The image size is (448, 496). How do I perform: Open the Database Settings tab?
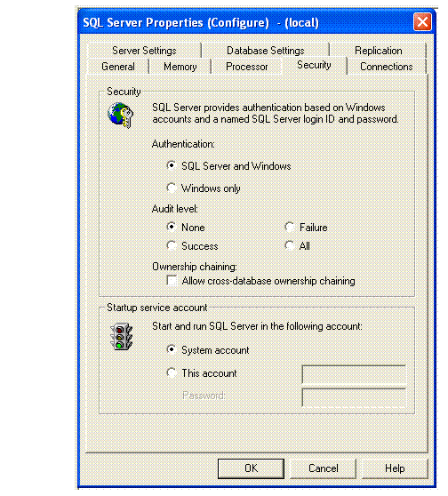[265, 51]
